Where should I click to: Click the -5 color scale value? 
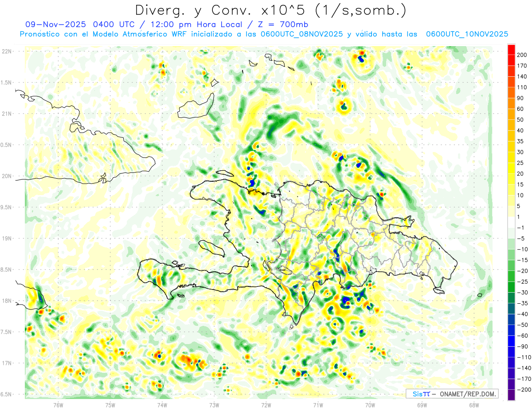tap(521, 239)
